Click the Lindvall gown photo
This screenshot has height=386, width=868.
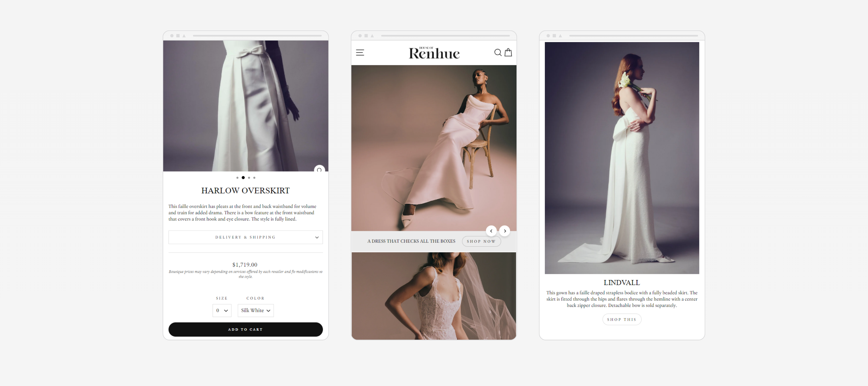622,158
